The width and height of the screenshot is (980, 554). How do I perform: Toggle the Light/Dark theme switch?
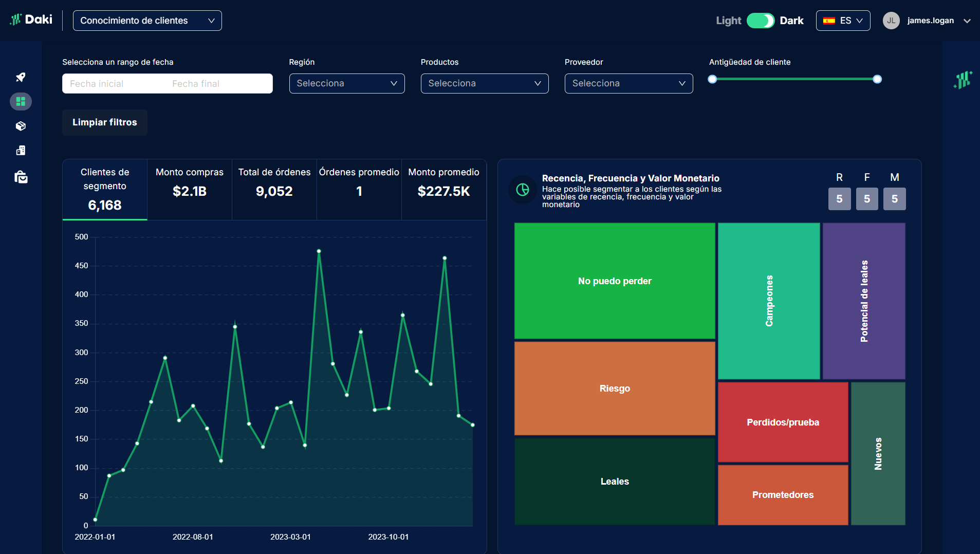[x=761, y=21]
